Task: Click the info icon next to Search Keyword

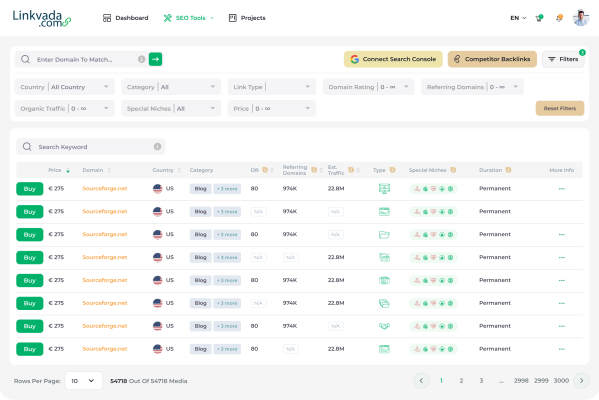Action: (x=157, y=147)
